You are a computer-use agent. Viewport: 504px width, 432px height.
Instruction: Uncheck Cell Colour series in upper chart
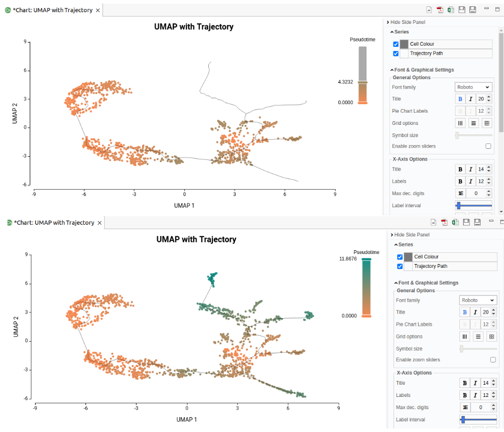396,44
